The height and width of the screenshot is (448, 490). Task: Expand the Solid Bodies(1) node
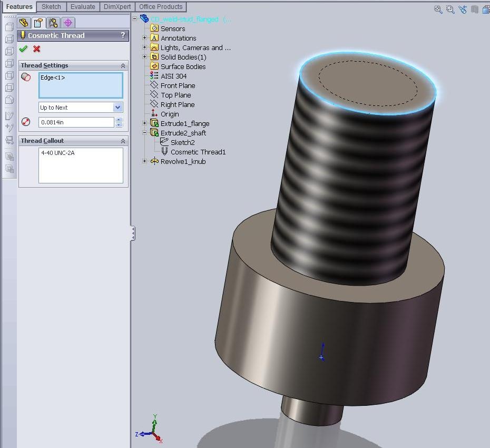pos(144,57)
